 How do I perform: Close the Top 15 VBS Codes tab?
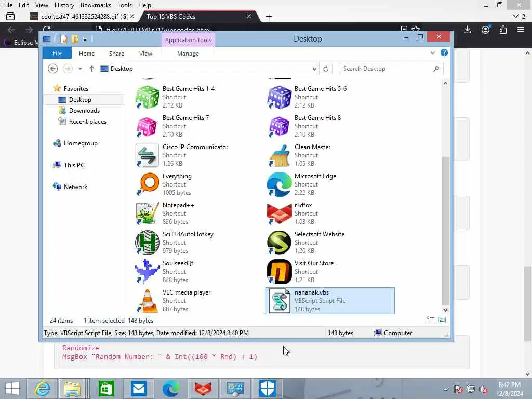tap(249, 16)
